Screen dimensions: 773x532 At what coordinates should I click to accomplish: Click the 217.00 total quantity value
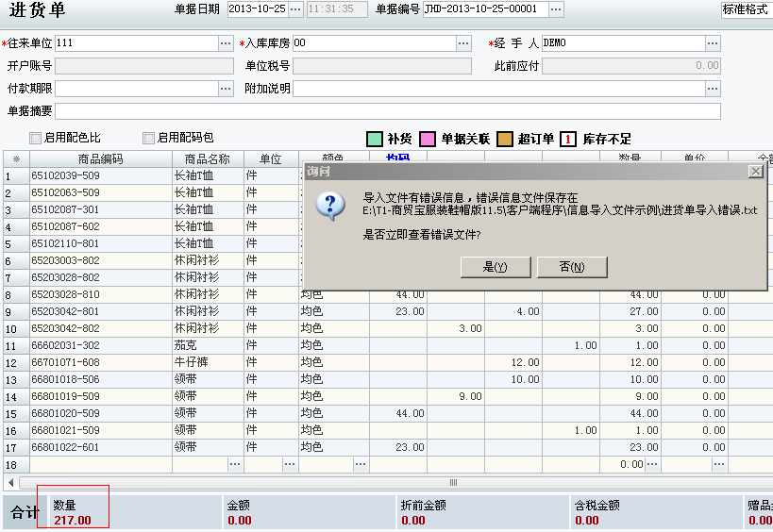coord(73,521)
